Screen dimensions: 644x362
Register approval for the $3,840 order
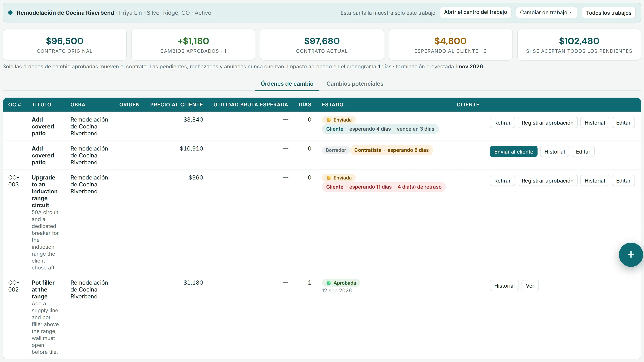click(x=547, y=123)
